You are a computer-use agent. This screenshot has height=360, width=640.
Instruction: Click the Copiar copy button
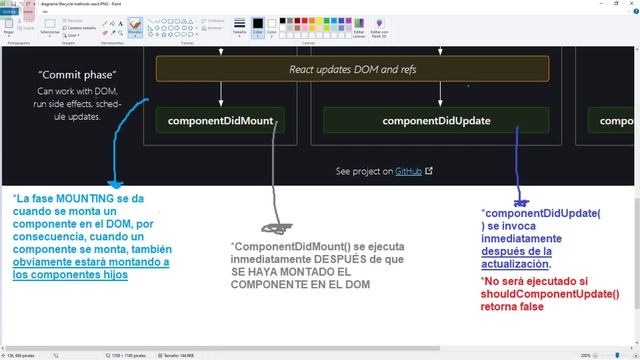point(26,28)
